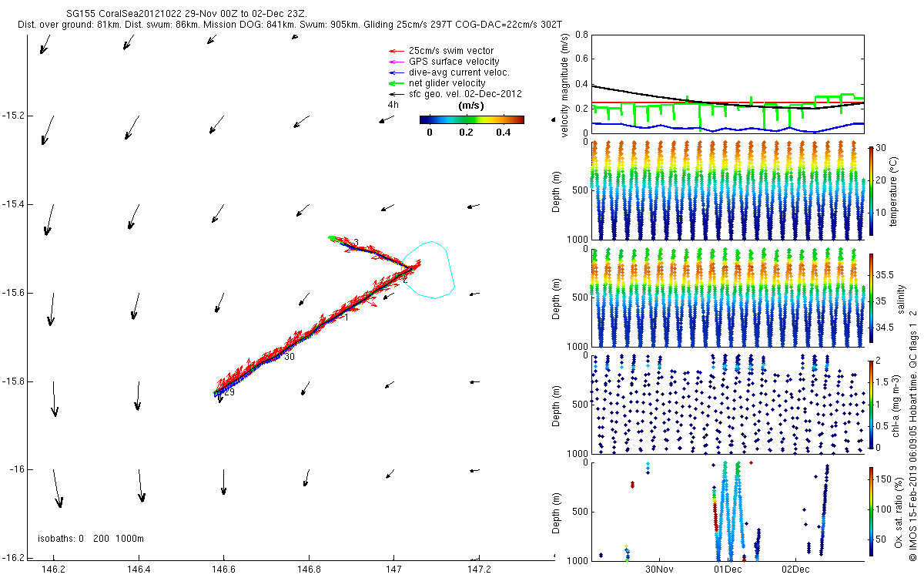924x578 pixels.
Task: Click the -15.4 latitude tick label
Action: [x=14, y=204]
